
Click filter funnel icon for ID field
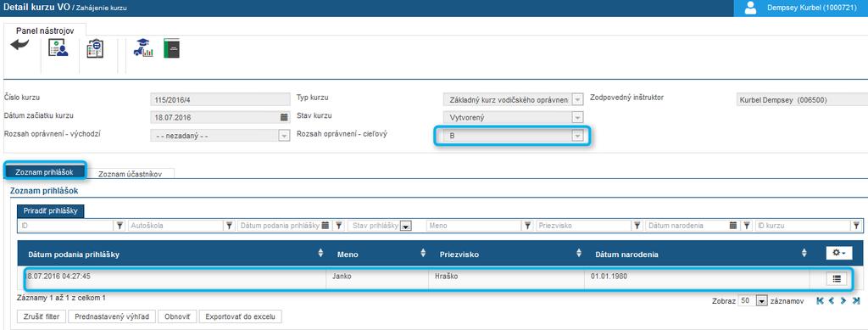[120, 226]
